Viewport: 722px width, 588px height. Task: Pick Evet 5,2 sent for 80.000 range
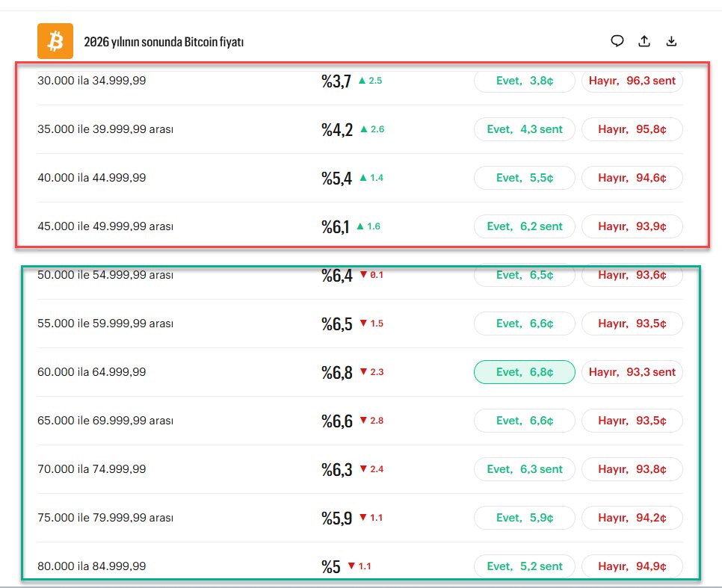pos(524,566)
